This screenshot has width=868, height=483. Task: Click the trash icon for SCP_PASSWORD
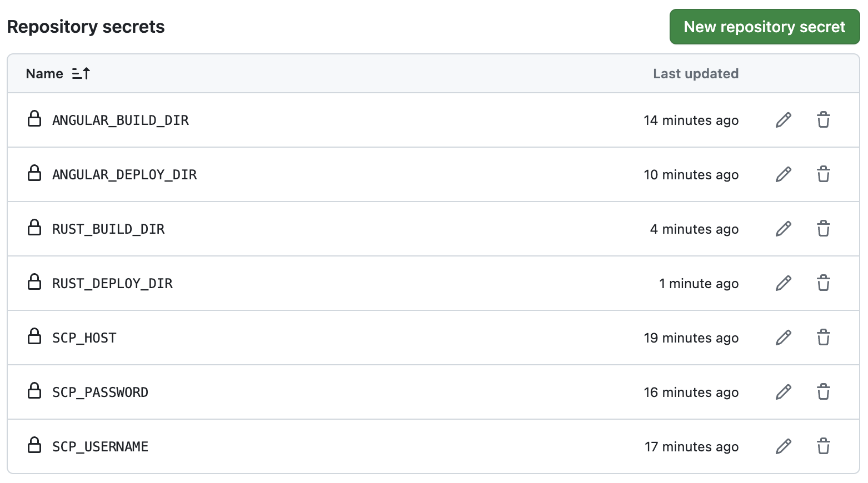click(x=823, y=392)
